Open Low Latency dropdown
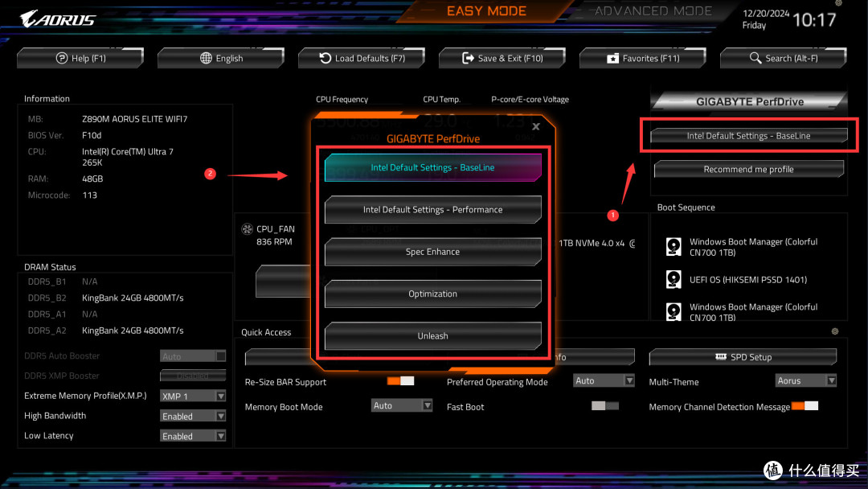 [x=193, y=436]
